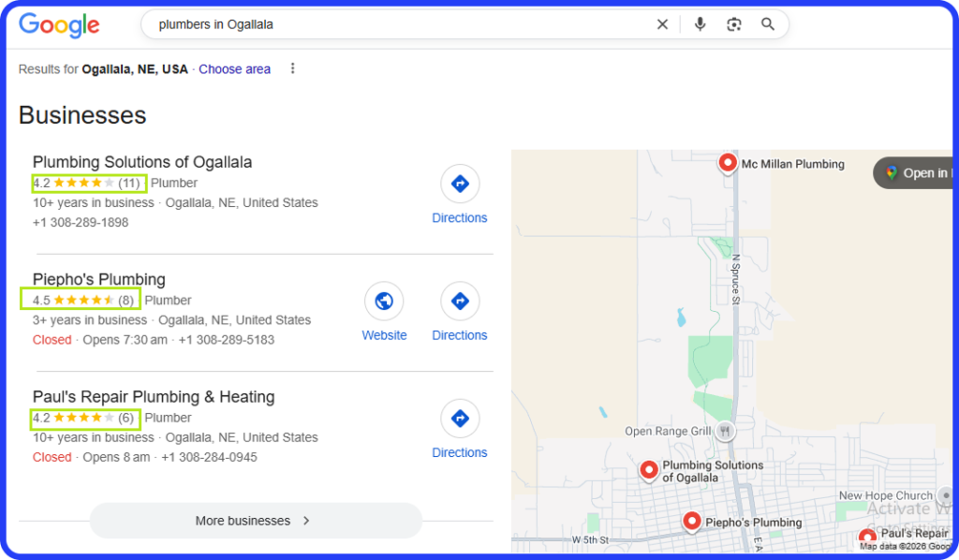Click the Google logo
This screenshot has width=959, height=560.
[x=59, y=25]
